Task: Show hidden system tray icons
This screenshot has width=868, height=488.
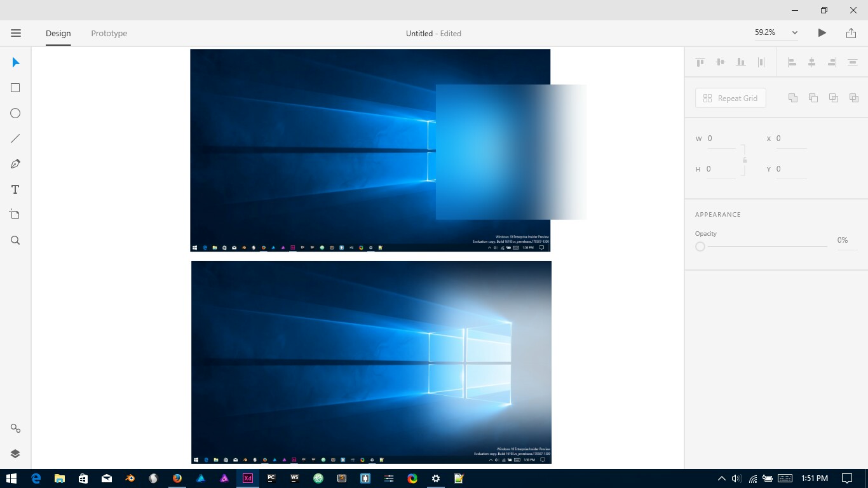Action: (x=721, y=478)
